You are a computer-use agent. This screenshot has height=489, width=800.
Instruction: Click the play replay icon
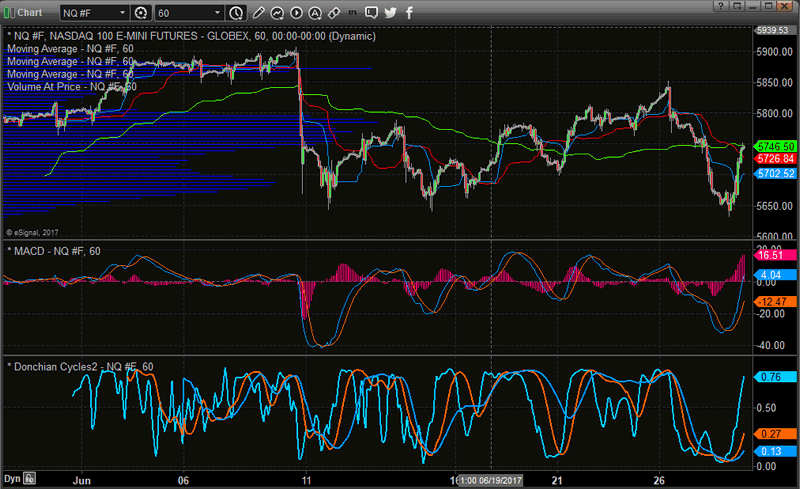[293, 13]
